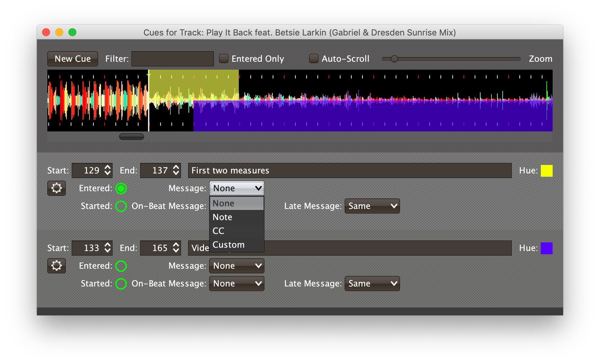
Task: Choose Custom from the Message popup list
Action: point(237,245)
